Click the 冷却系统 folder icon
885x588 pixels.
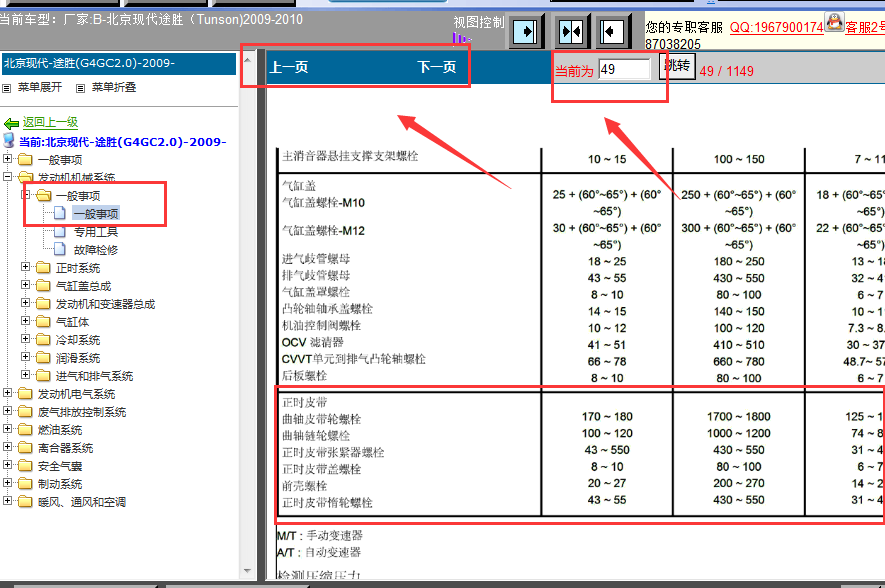[43, 340]
